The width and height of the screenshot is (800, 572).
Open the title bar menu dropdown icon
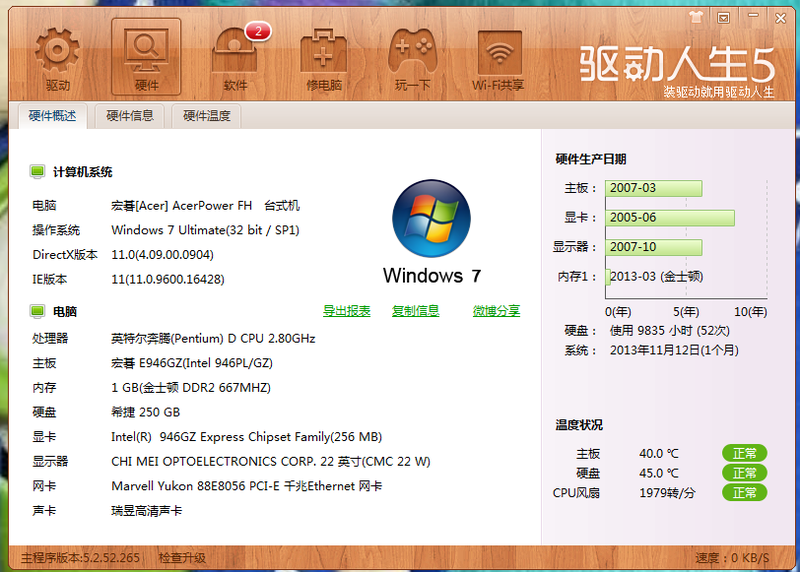coord(723,18)
